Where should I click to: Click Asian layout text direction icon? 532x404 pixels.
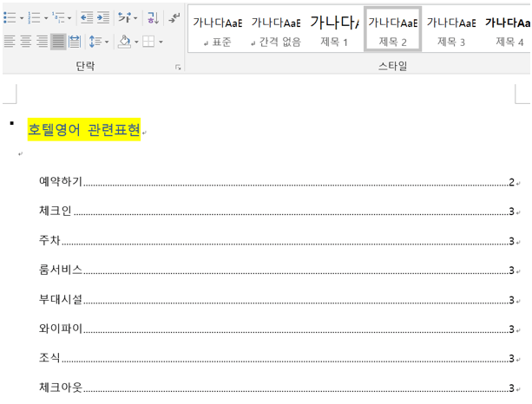click(124, 17)
